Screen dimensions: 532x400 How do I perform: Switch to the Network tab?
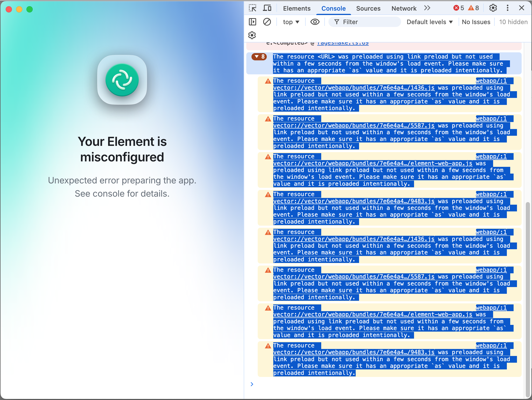pyautogui.click(x=404, y=9)
